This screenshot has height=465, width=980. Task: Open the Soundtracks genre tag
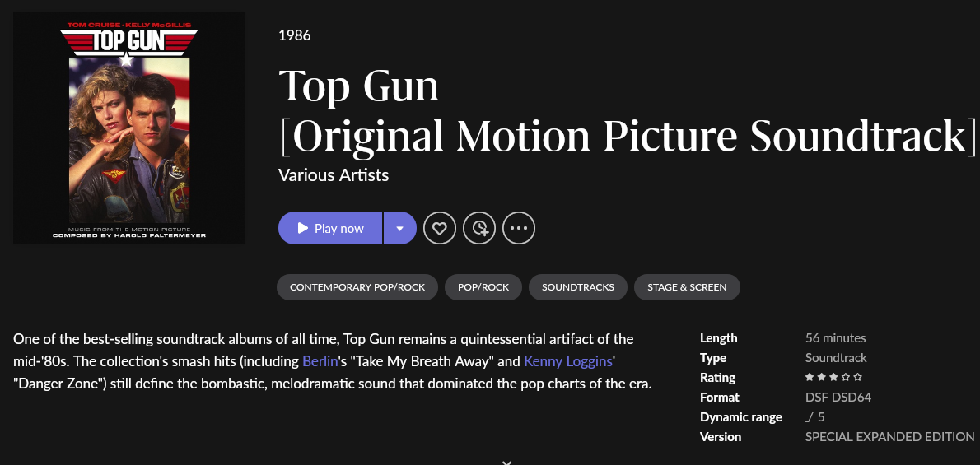[x=578, y=287]
